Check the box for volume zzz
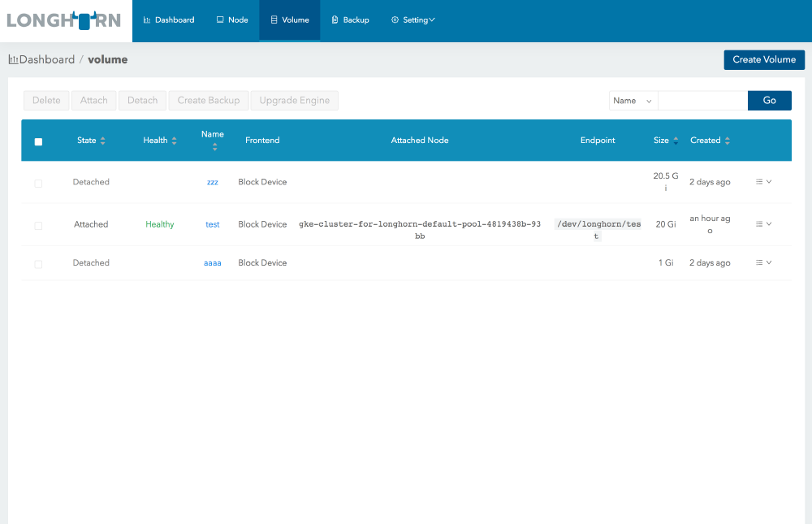 (38, 184)
